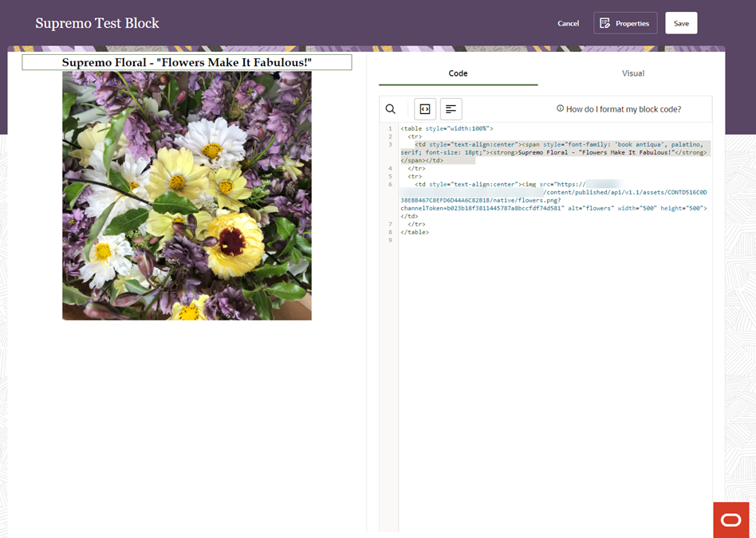
Task: Place cursor on line 1 table tag
Action: (x=447, y=128)
